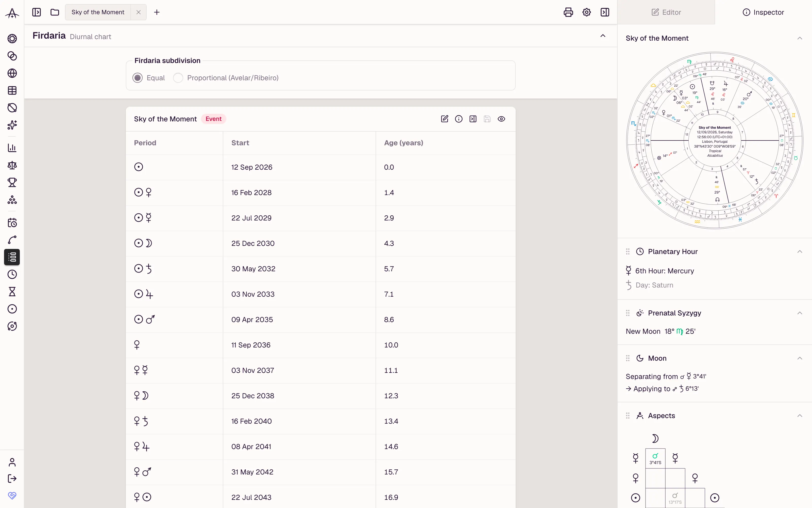Viewport: 812px width, 508px height.
Task: Click the user profile icon in sidebar
Action: (12, 462)
